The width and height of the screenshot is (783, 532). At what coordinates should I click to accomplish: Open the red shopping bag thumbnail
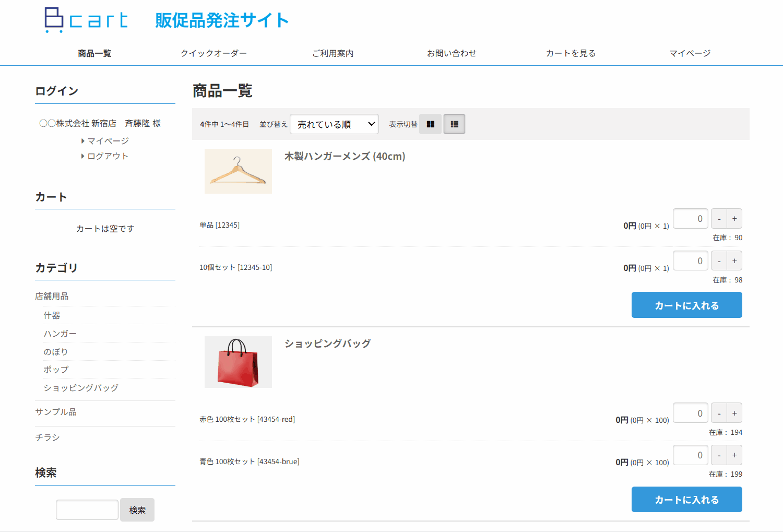click(x=238, y=362)
